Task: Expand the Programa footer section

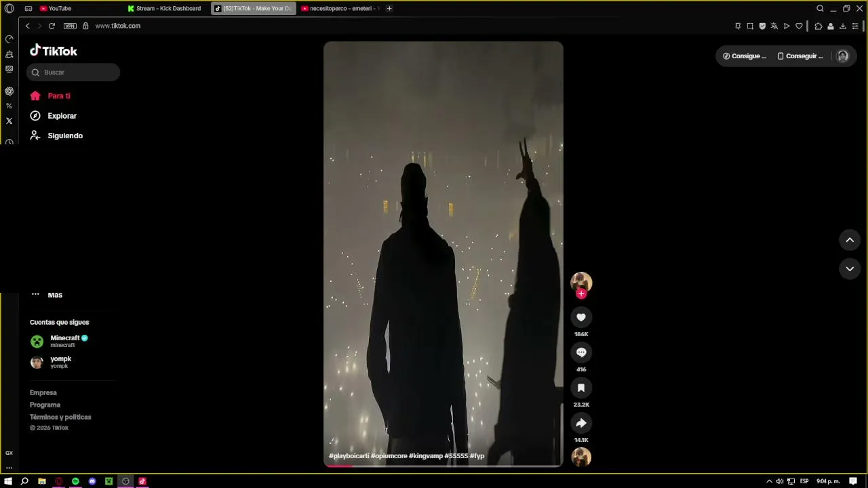Action: [x=45, y=405]
